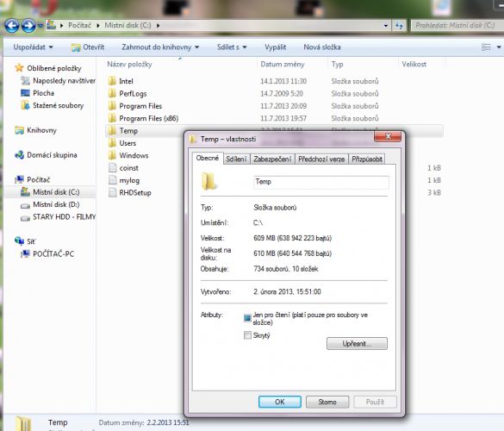Click the Temp folder name field
This screenshot has width=504, height=431.
[321, 182]
